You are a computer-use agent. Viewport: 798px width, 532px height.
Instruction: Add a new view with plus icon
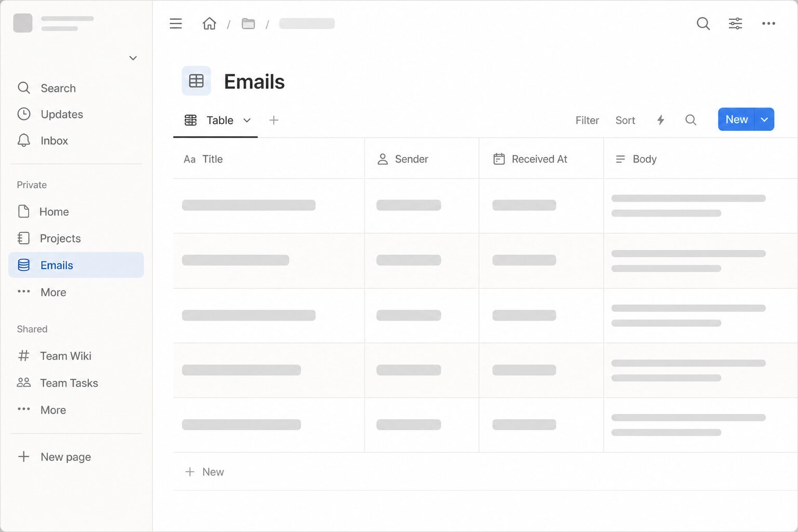(x=274, y=120)
